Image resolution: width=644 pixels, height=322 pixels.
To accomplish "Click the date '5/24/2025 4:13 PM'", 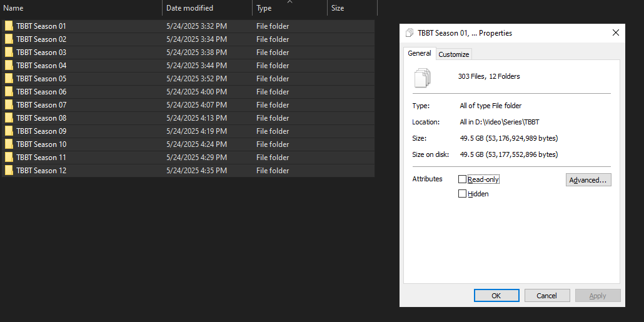I will 196,118.
